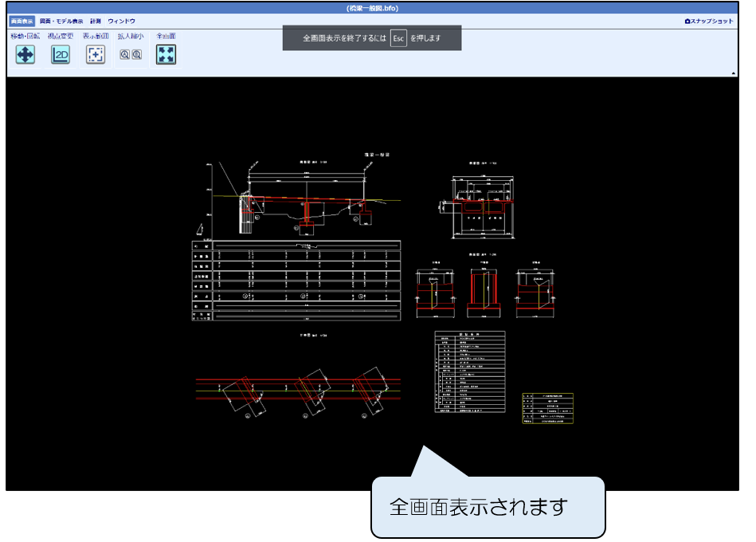
Task: Collapse the ribbon using the small arrow
Action: point(732,73)
